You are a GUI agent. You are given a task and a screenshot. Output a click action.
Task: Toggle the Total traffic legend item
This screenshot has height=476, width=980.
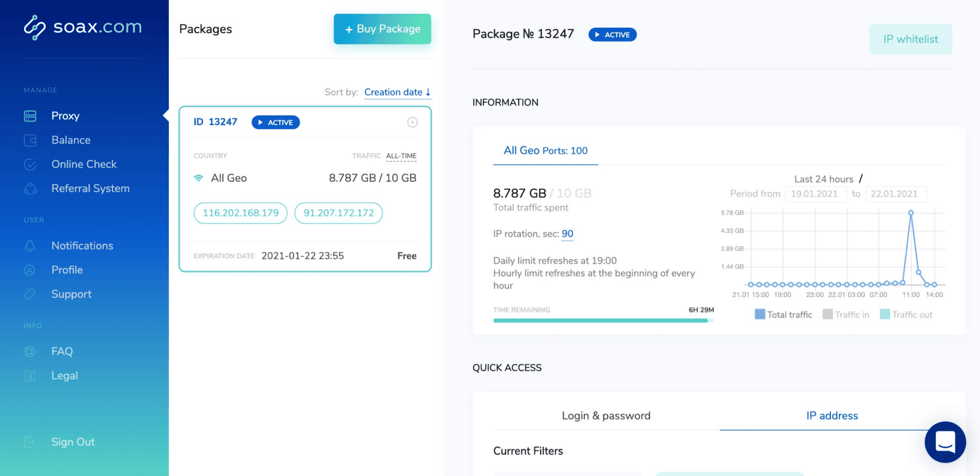coord(783,314)
